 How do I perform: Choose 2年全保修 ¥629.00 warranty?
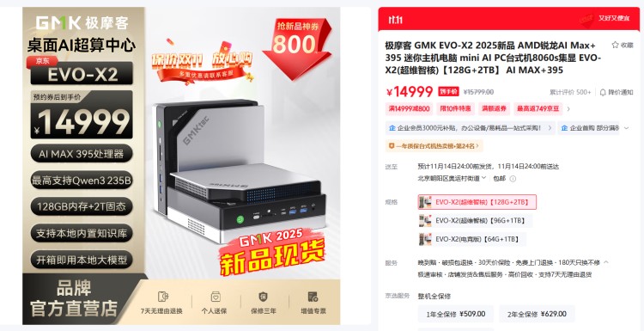tap(537, 314)
